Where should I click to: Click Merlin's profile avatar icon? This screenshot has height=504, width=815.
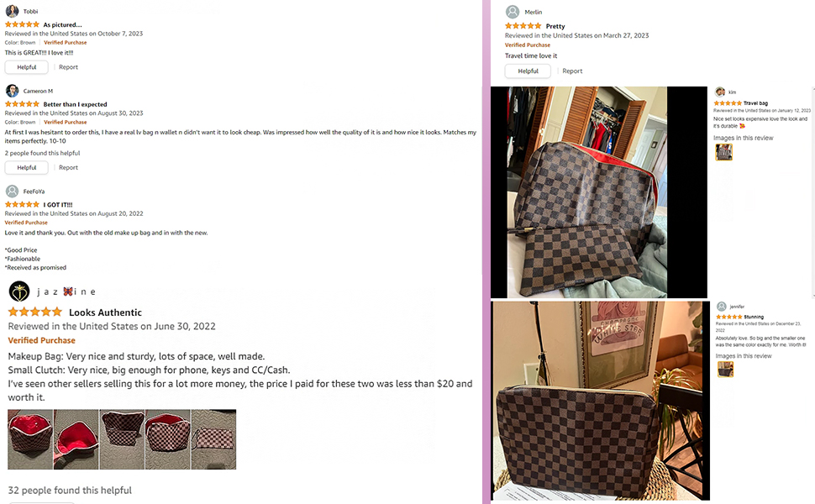click(513, 12)
